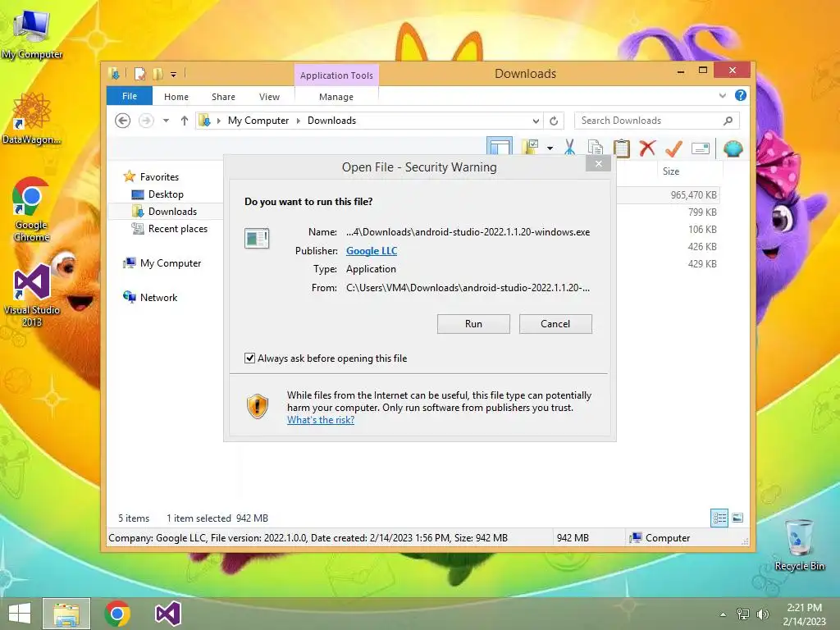Image resolution: width=840 pixels, height=630 pixels.
Task: Open the What's the risk? link
Action: (321, 420)
